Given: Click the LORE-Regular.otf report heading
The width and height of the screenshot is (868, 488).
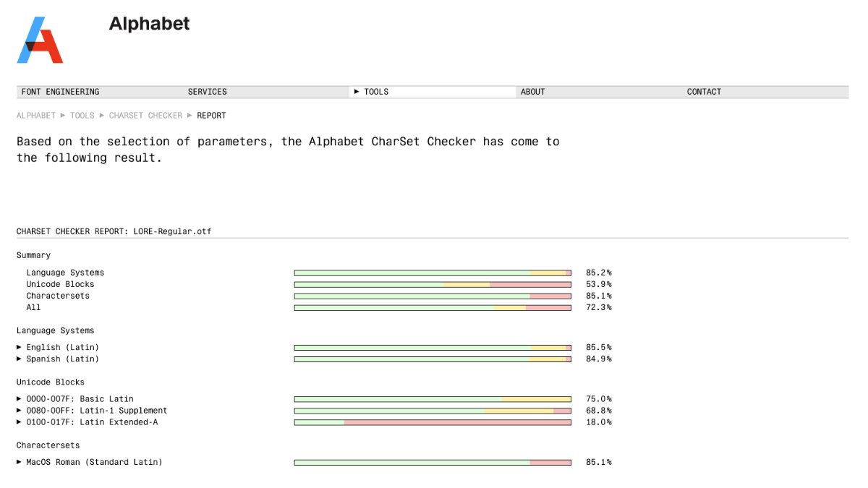Looking at the screenshot, I should (x=114, y=232).
